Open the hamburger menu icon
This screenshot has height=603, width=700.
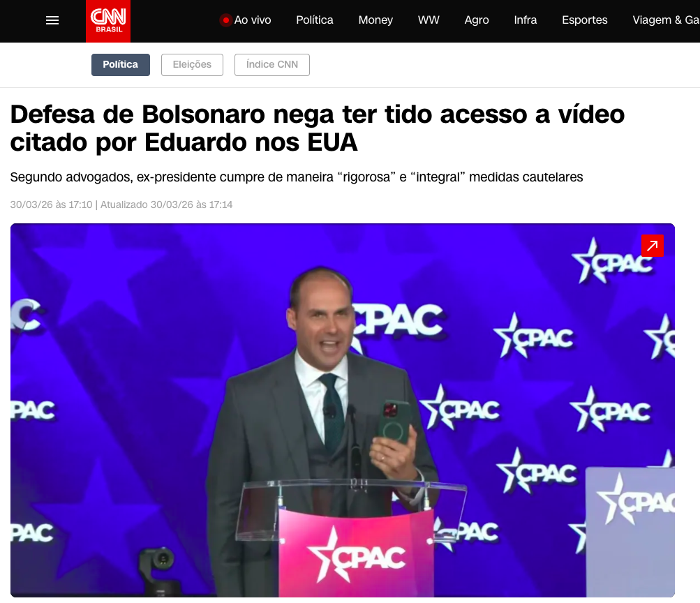(52, 20)
